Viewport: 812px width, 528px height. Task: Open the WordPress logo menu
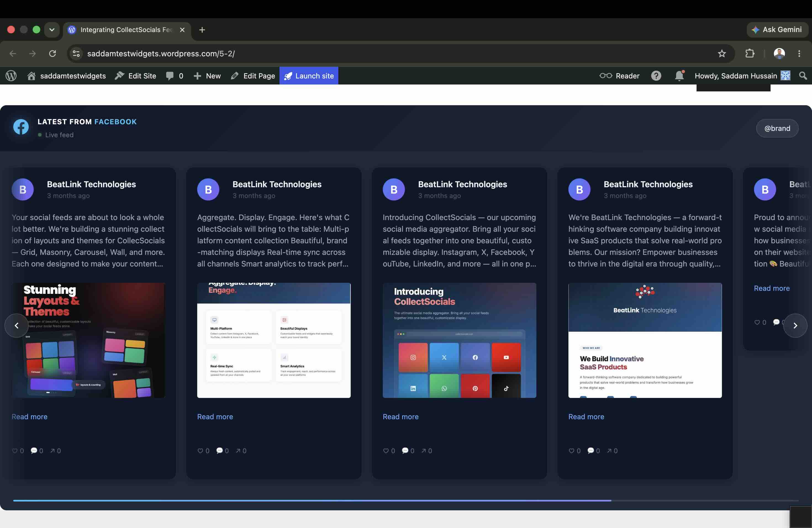pos(11,76)
